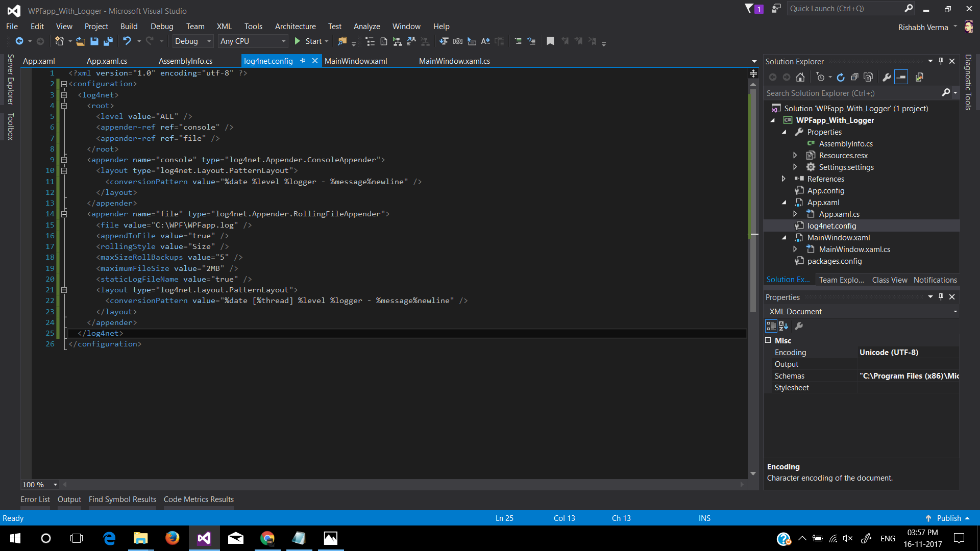Toggle word wrap indicator on the editor splitter
The image size is (980, 551).
point(753,73)
